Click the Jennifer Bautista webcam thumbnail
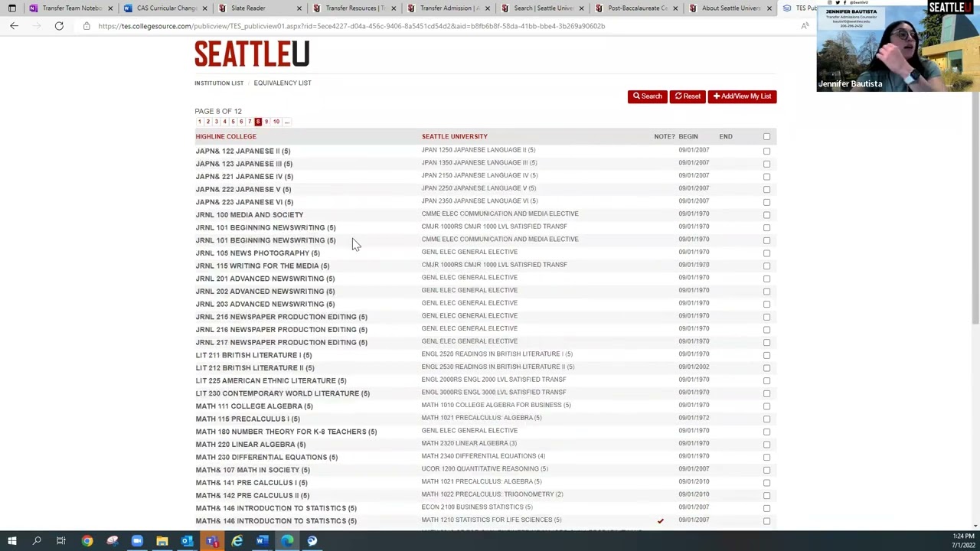The width and height of the screenshot is (980, 551). [x=898, y=46]
